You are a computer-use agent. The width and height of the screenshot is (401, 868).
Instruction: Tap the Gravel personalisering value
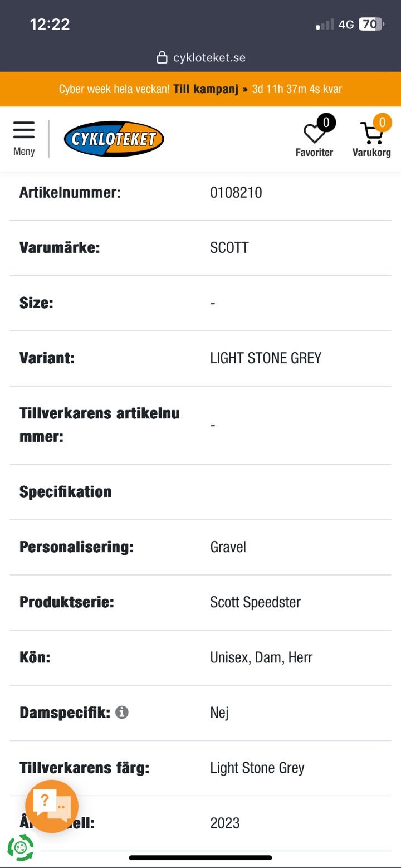[228, 547]
